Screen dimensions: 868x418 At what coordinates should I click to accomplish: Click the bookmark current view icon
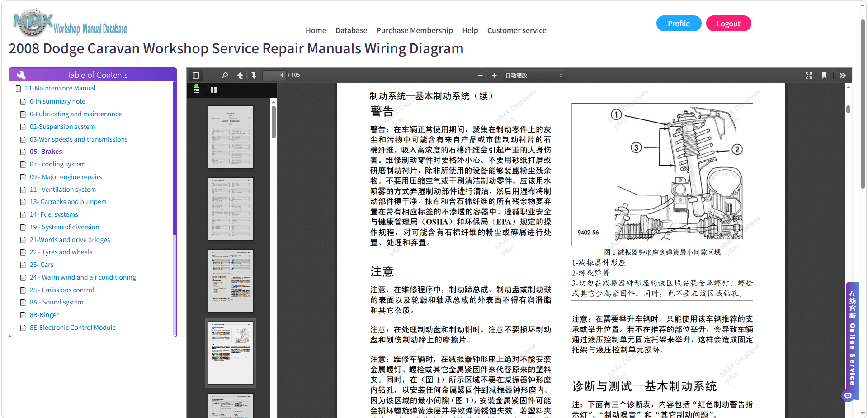(x=824, y=76)
